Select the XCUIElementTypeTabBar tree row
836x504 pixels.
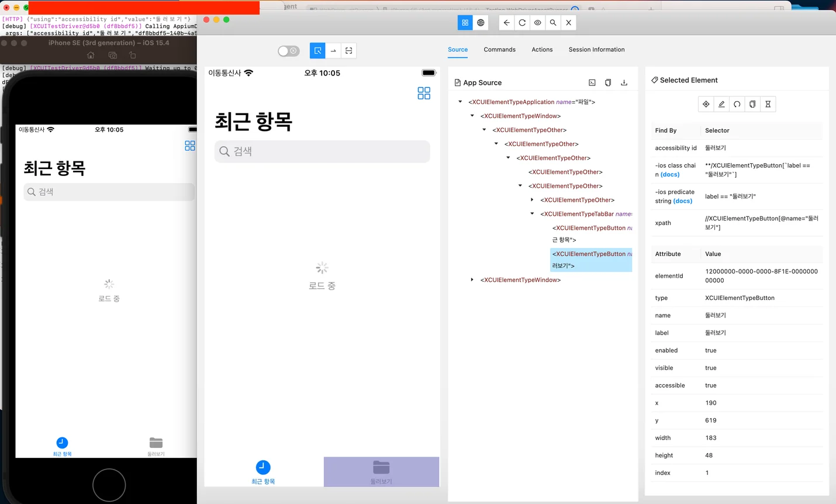(586, 214)
